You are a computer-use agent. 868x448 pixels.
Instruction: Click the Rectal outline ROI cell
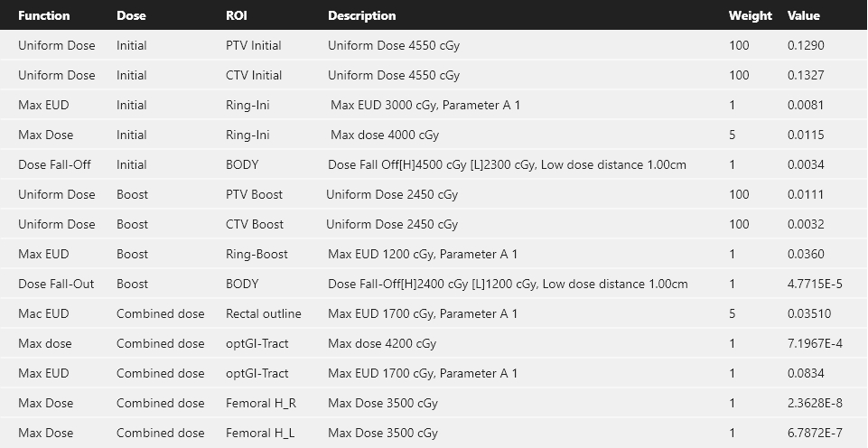[263, 313]
